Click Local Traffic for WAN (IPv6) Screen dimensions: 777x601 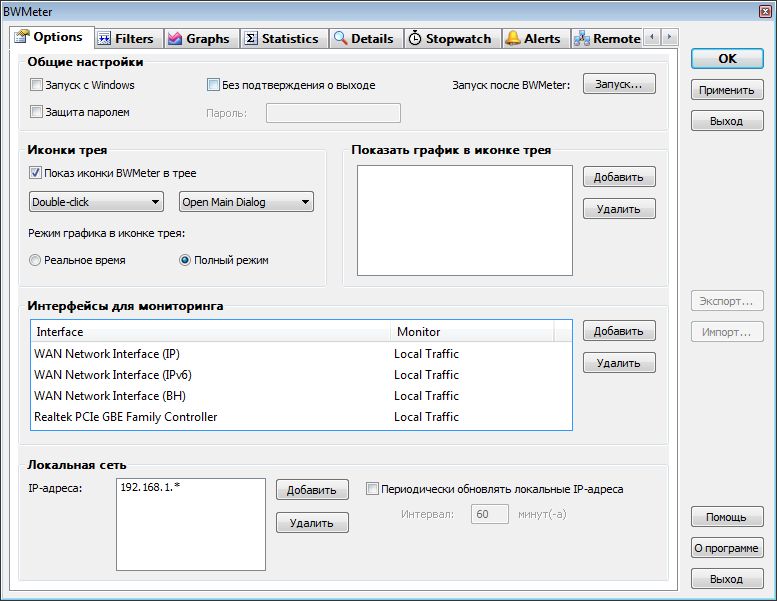tap(426, 375)
